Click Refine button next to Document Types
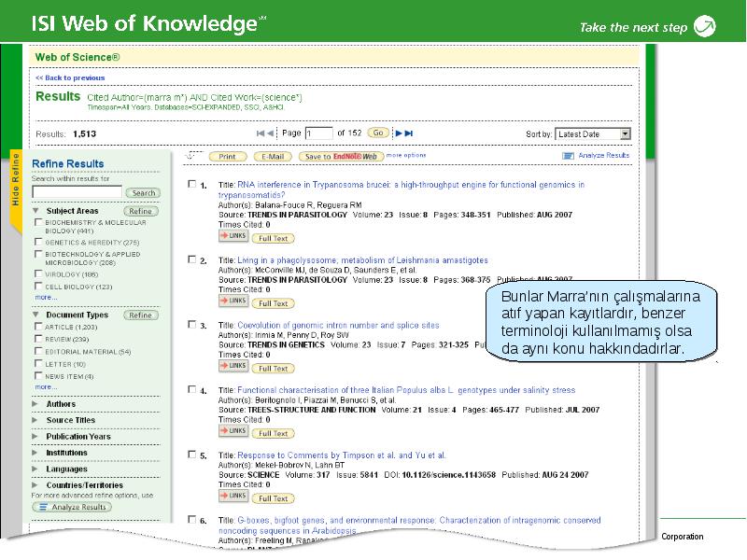 click(141, 315)
